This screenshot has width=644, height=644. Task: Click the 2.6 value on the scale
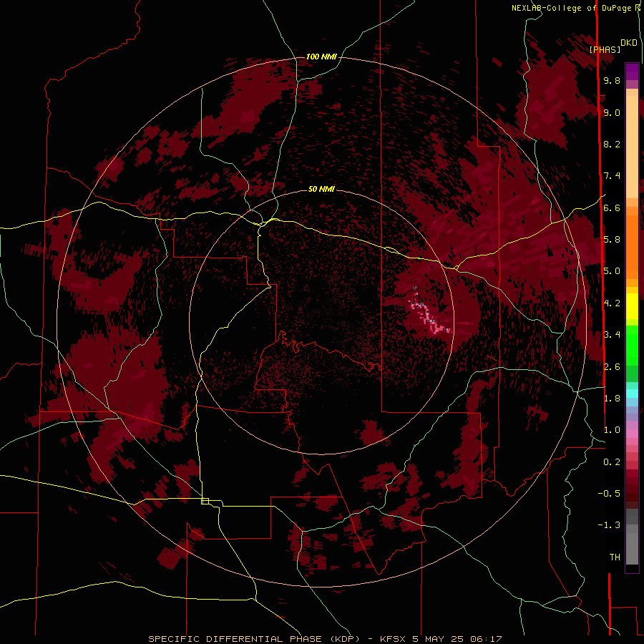click(x=612, y=366)
